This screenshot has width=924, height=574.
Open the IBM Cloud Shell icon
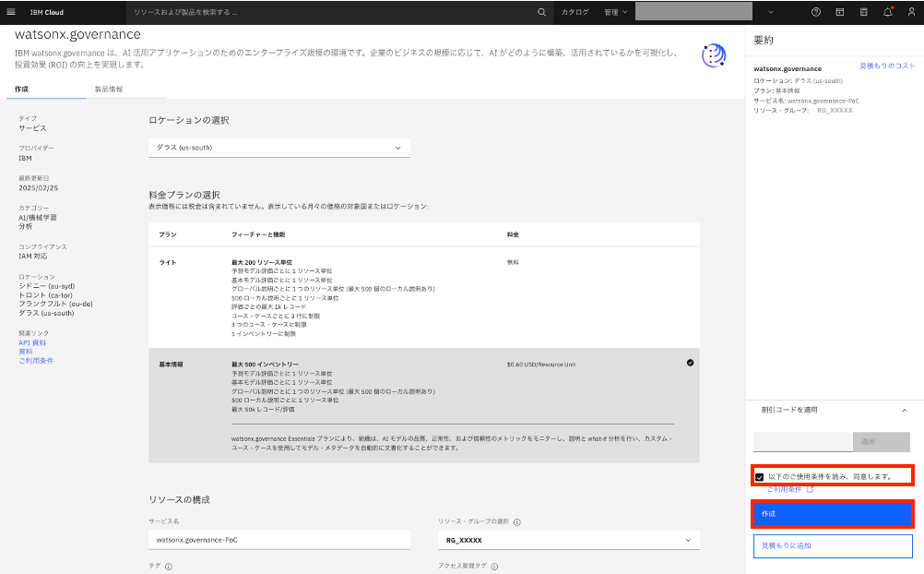(x=839, y=12)
